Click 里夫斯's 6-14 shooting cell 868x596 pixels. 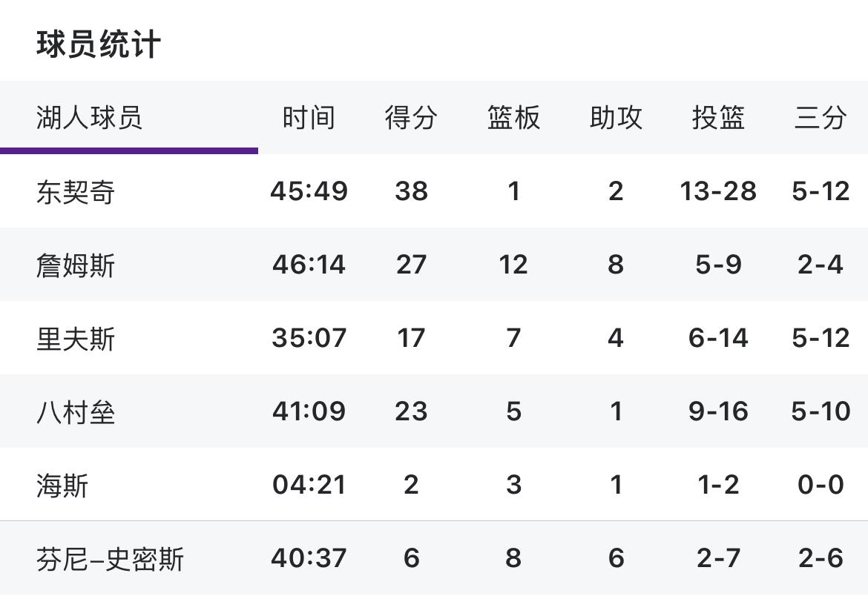[718, 338]
